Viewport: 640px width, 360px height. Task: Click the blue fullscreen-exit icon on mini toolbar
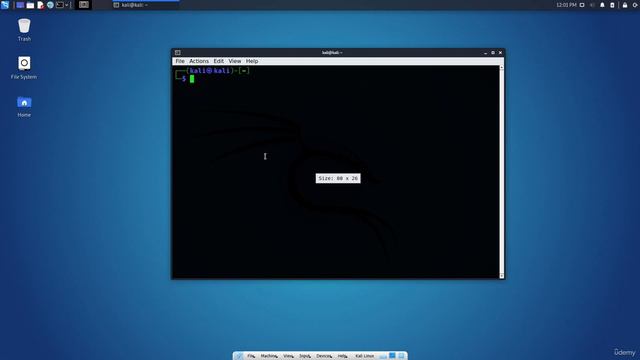coord(392,356)
